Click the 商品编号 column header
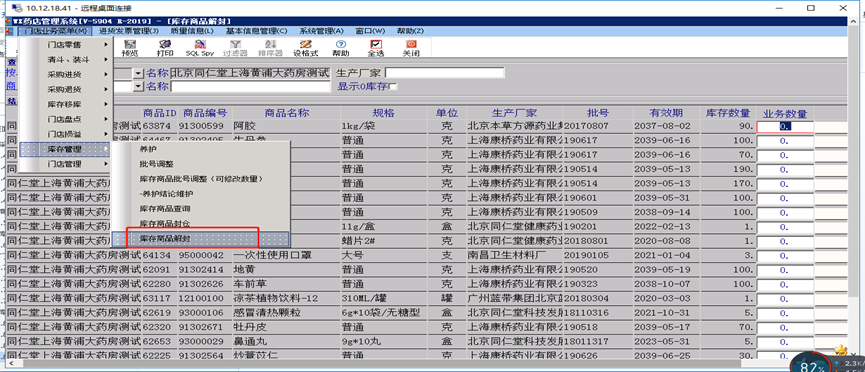This screenshot has height=372, width=865. pos(205,113)
